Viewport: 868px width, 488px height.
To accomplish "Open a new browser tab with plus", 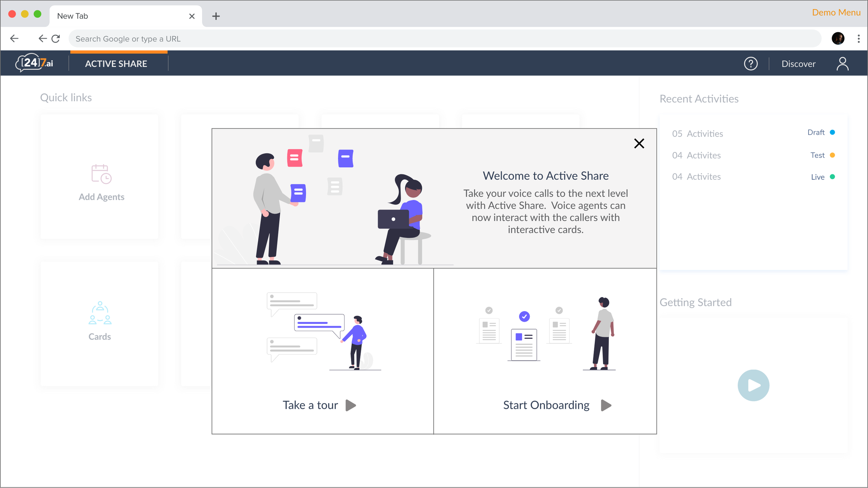I will click(x=216, y=16).
